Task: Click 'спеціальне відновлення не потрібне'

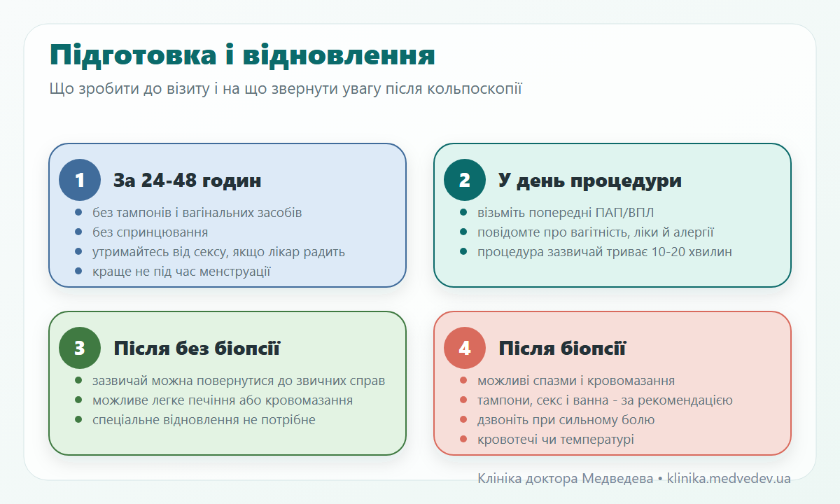Action: click(204, 420)
